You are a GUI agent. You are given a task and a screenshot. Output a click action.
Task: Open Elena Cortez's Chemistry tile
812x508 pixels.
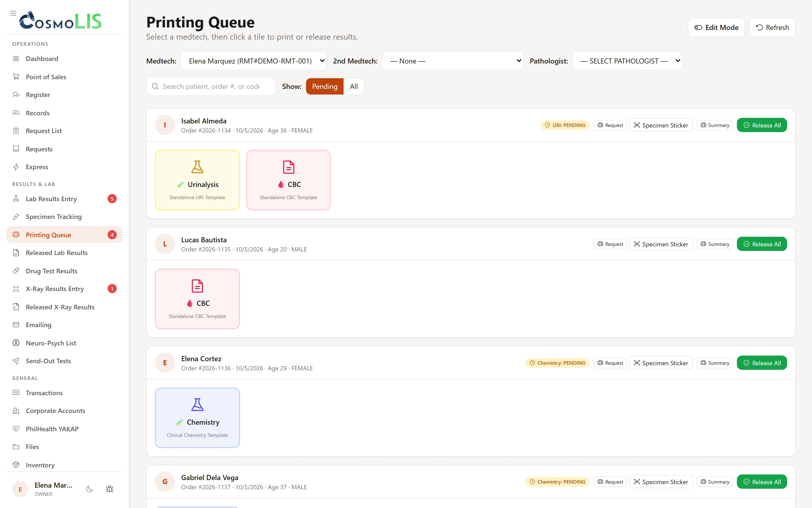197,418
